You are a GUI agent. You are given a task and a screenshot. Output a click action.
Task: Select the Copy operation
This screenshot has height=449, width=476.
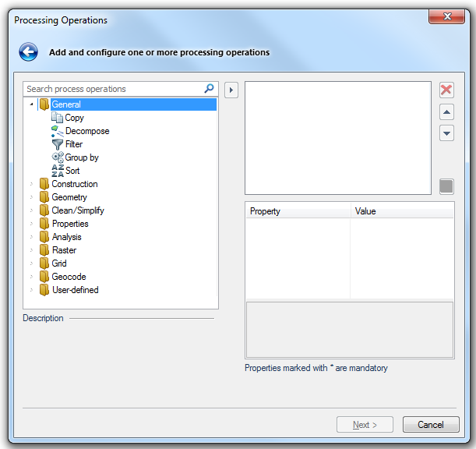[74, 118]
